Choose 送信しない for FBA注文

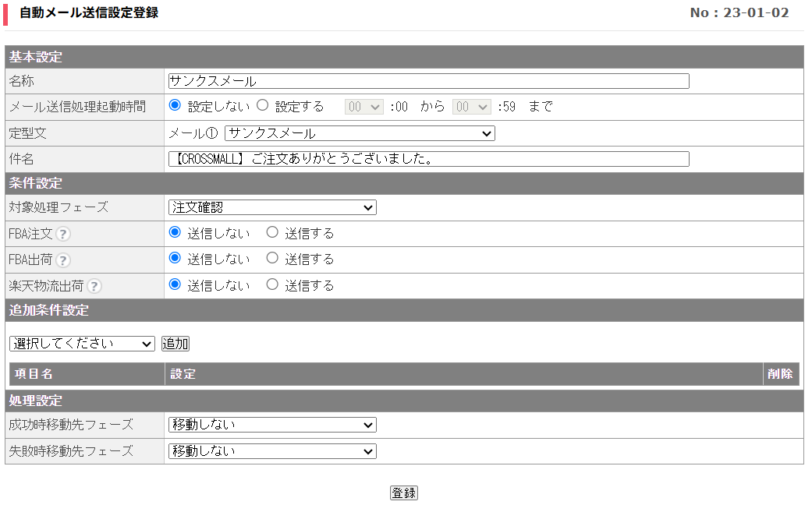[175, 232]
